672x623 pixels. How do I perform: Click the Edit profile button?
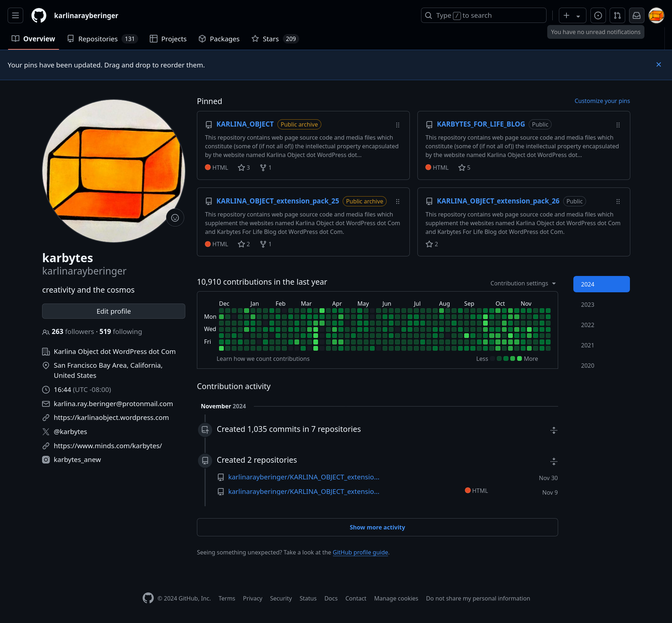point(114,311)
